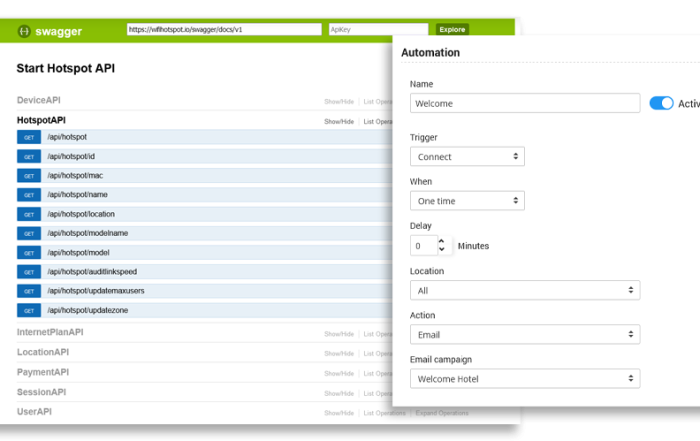Open the /api/hotspot/updatezone endpoint path
The width and height of the screenshot is (700, 441).
[x=88, y=310]
